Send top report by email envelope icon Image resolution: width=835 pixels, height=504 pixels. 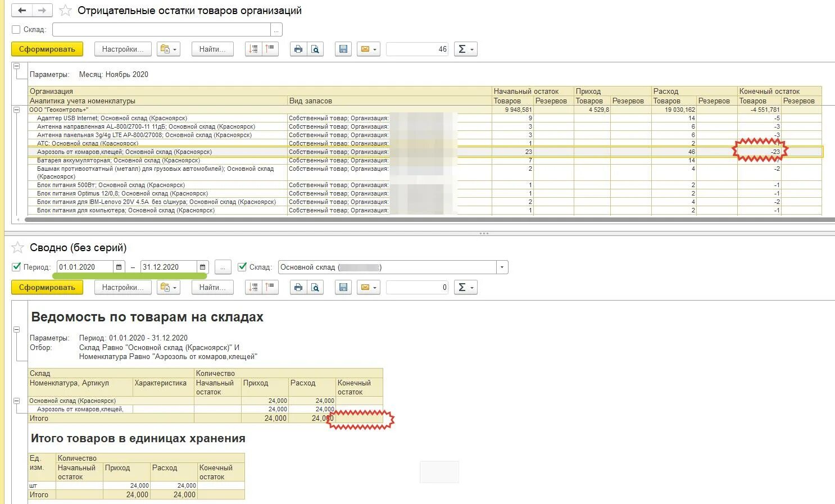[369, 49]
